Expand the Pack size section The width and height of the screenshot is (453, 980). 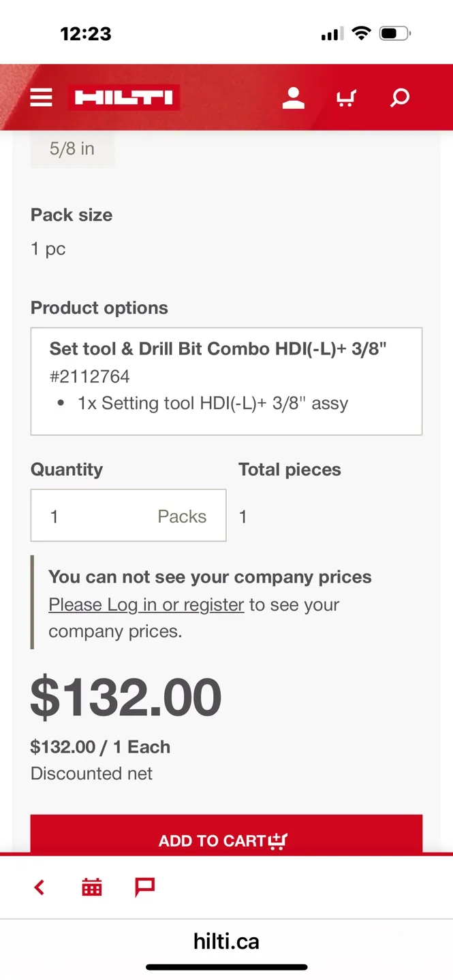pos(72,214)
